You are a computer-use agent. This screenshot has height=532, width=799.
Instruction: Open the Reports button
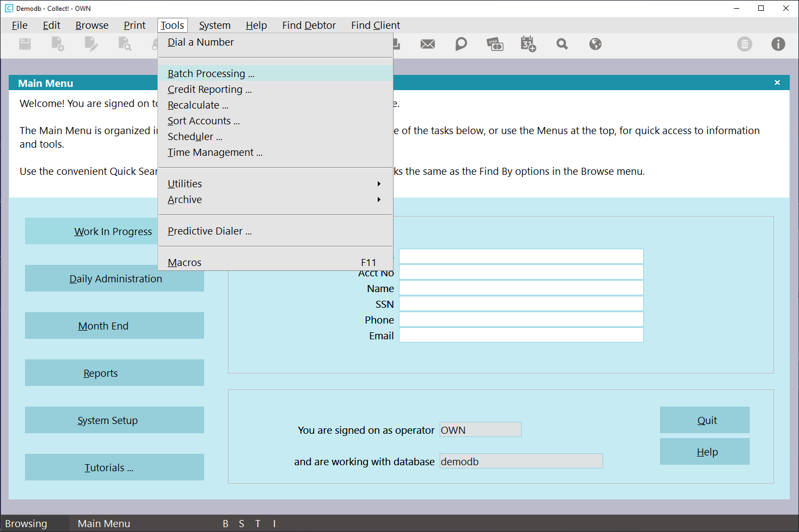click(x=115, y=373)
